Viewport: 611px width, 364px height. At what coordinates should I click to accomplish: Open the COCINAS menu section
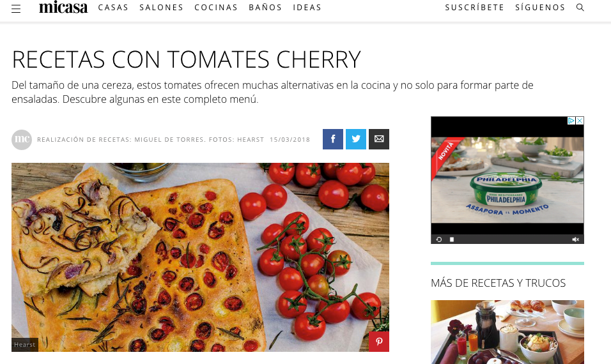tap(216, 8)
